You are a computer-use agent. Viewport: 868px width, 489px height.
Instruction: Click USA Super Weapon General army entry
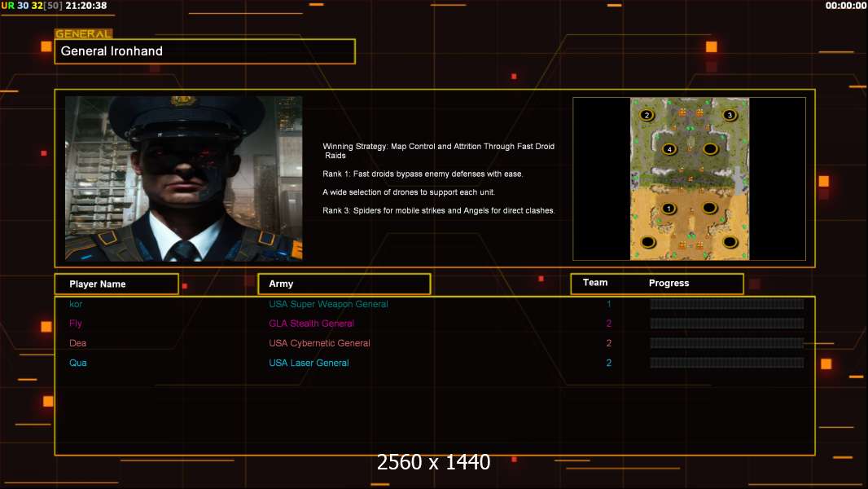click(x=328, y=304)
